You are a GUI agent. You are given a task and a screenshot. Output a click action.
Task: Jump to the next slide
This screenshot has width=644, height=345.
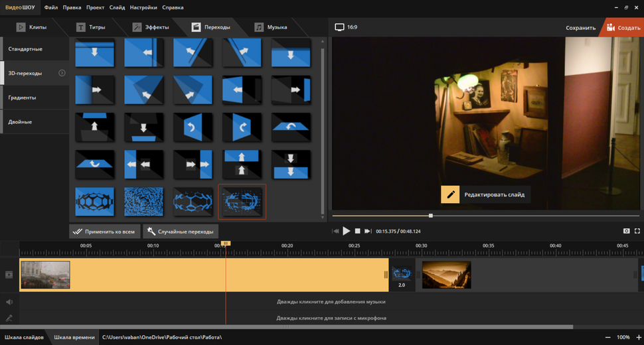coord(368,231)
